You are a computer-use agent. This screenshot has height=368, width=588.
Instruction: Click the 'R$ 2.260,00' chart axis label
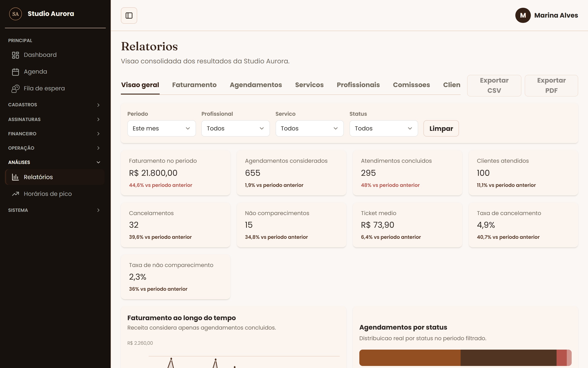(x=140, y=343)
